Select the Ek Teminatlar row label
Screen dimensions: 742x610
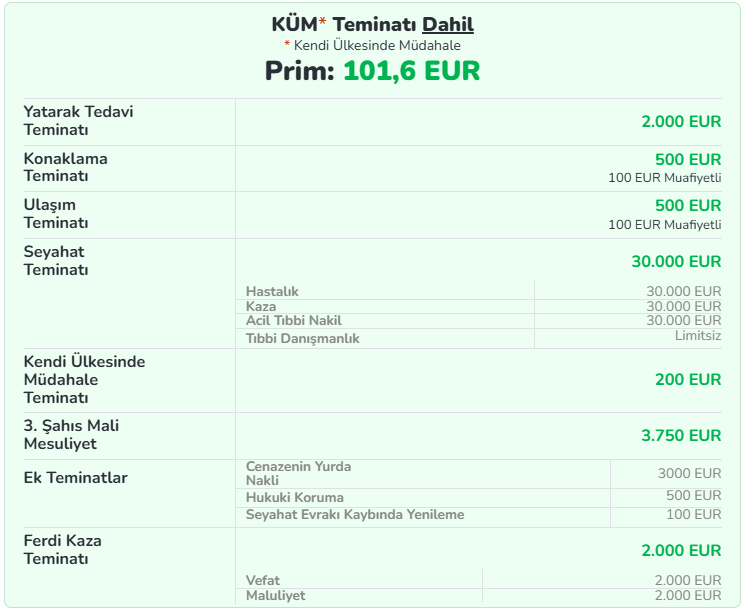pyautogui.click(x=75, y=478)
